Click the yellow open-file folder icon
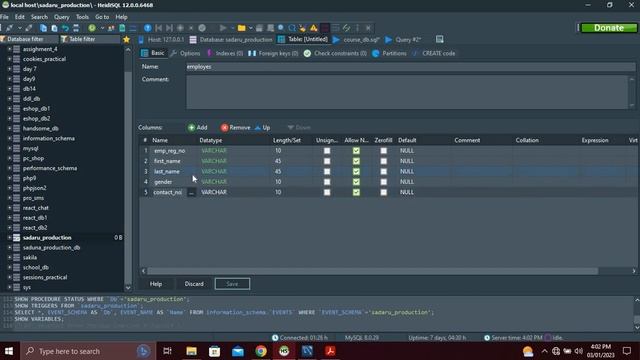The image size is (640, 360). point(242,28)
